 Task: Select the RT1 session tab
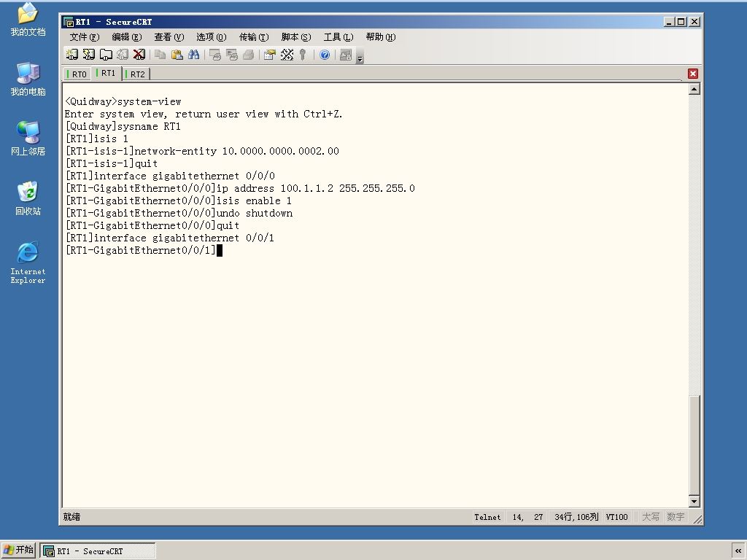[x=107, y=73]
